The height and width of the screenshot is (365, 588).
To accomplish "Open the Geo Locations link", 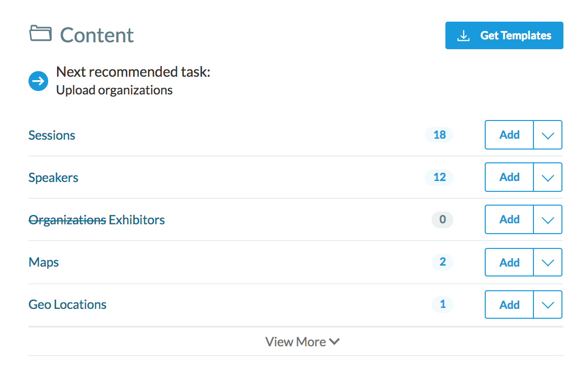I will 67,304.
